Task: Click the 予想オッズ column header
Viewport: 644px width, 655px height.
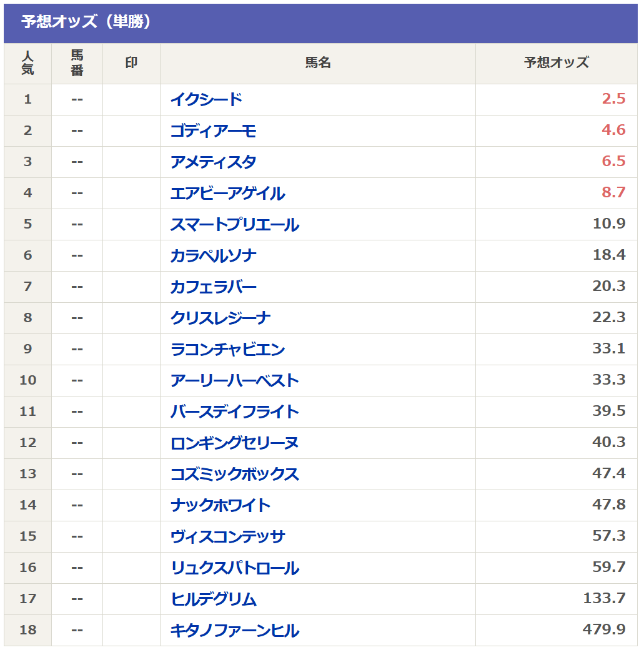Action: click(556, 63)
